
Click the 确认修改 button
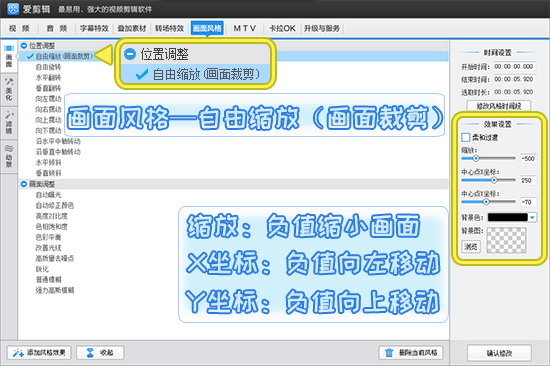pos(499,353)
